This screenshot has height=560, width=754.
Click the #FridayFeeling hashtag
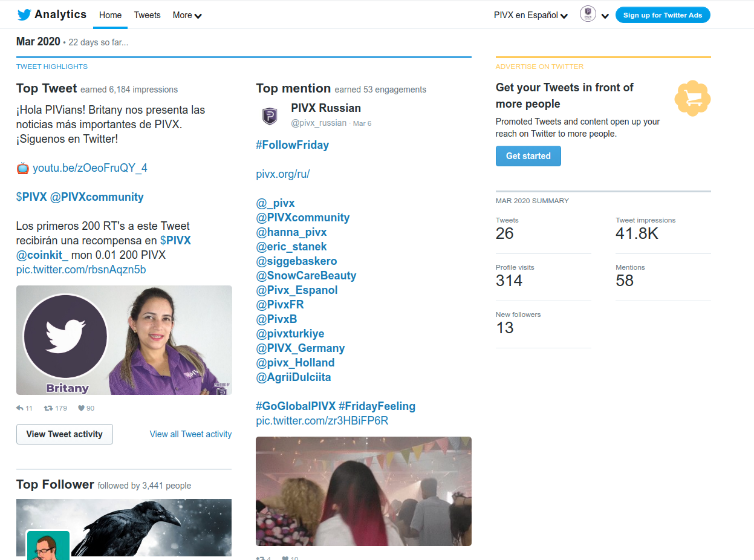tap(377, 406)
